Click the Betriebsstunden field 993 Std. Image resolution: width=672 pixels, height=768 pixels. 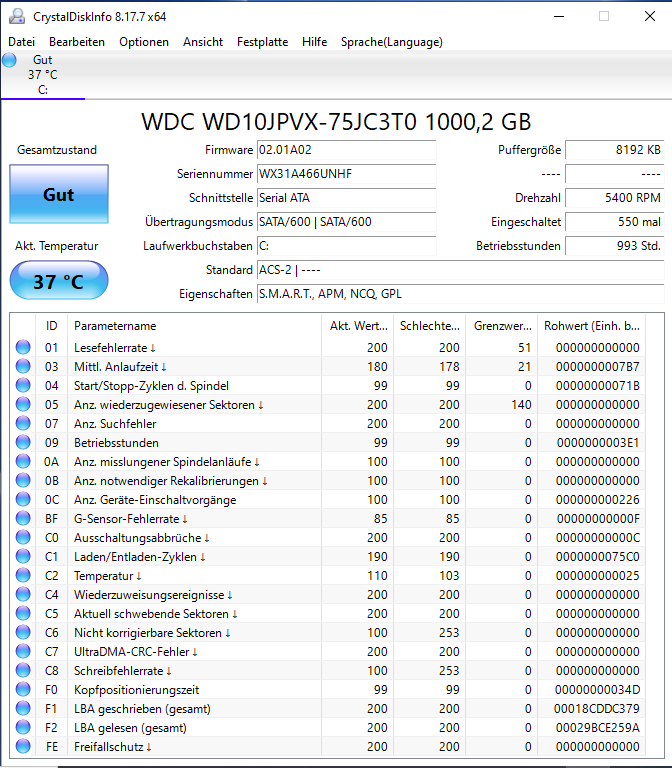point(615,246)
